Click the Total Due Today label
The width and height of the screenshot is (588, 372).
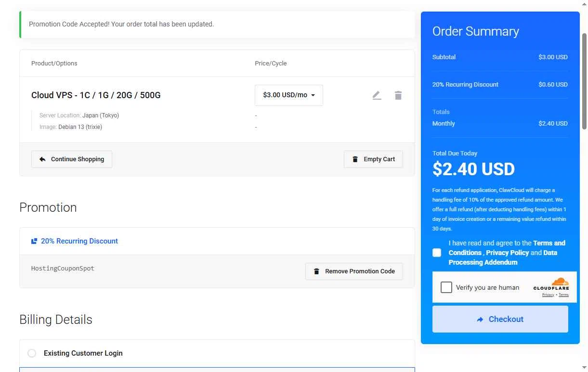(x=455, y=153)
